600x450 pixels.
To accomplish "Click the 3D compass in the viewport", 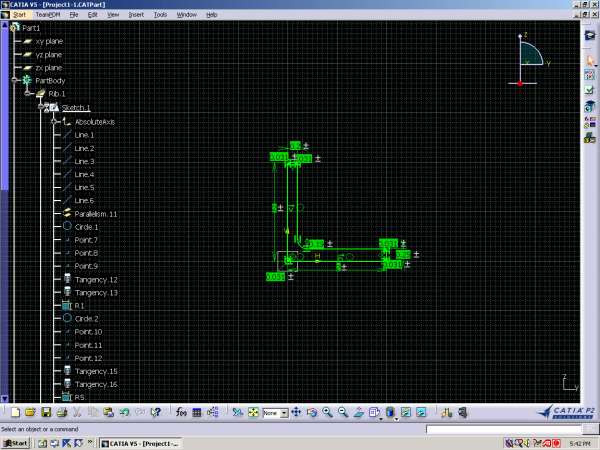I will (x=531, y=59).
